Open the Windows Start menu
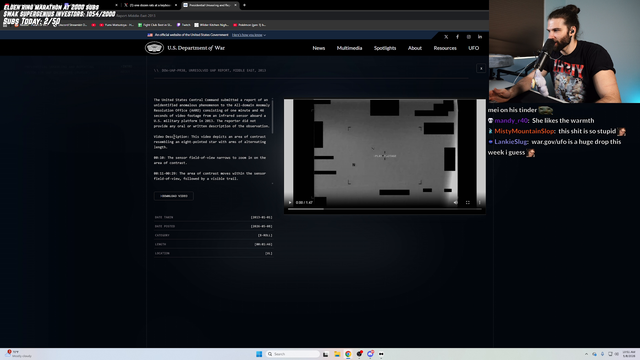This screenshot has height=360, width=640. click(259, 354)
